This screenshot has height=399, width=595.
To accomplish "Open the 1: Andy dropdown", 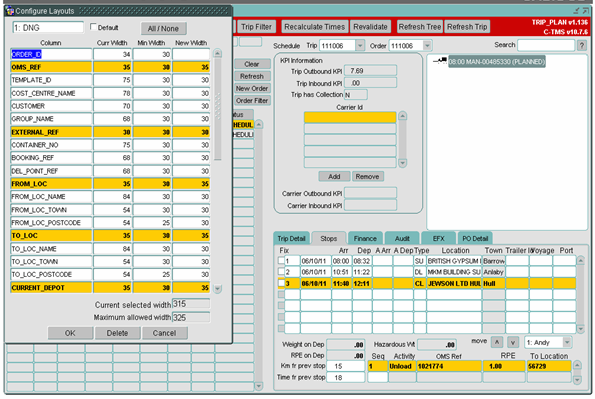I will point(567,342).
